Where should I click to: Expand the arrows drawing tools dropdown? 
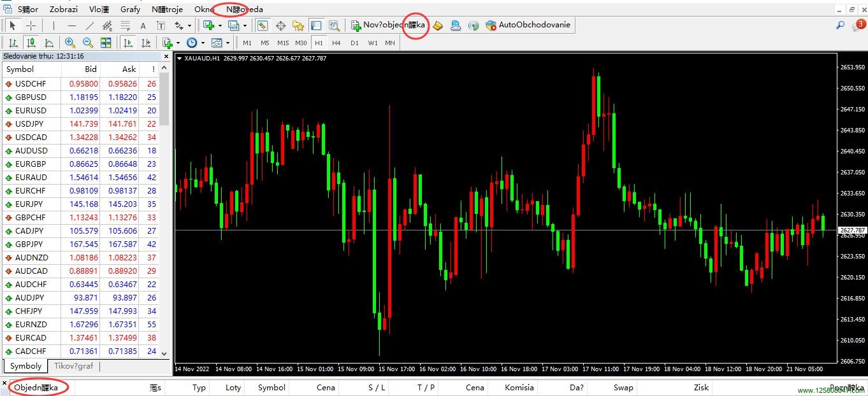coord(189,26)
